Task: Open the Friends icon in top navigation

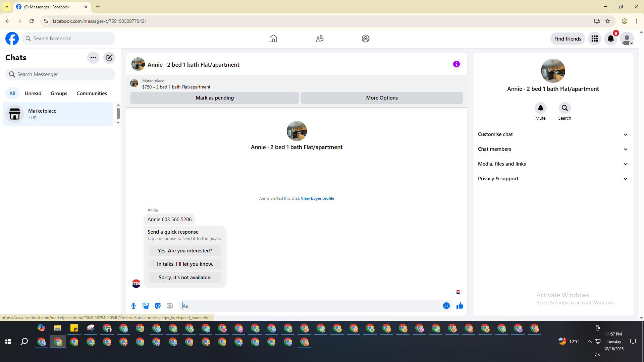Action: 320,39
